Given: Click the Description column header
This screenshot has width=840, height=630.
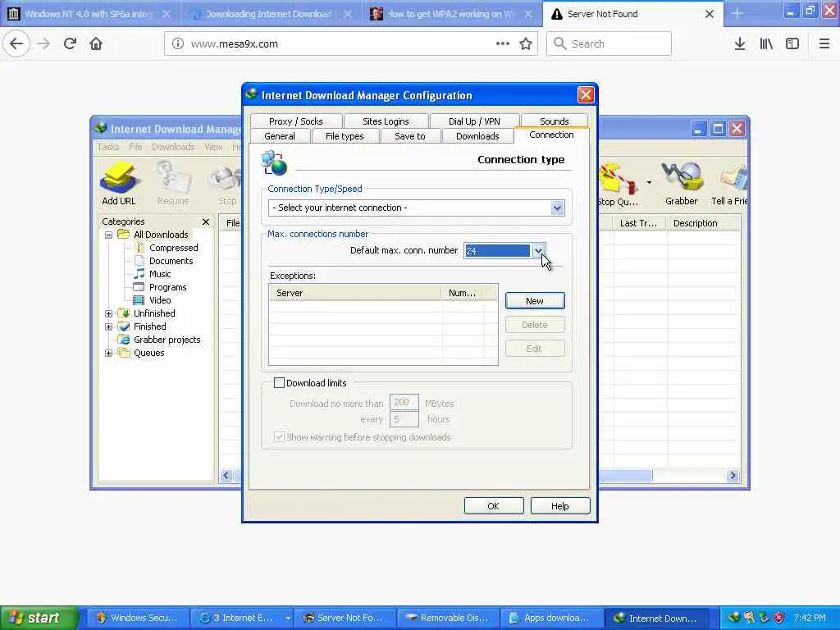Looking at the screenshot, I should (703, 223).
